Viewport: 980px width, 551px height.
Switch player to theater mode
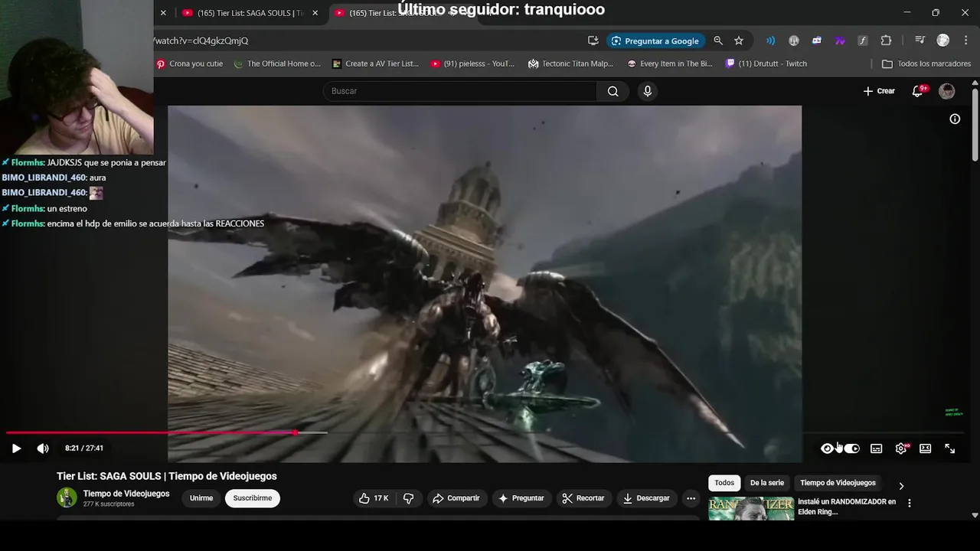925,448
